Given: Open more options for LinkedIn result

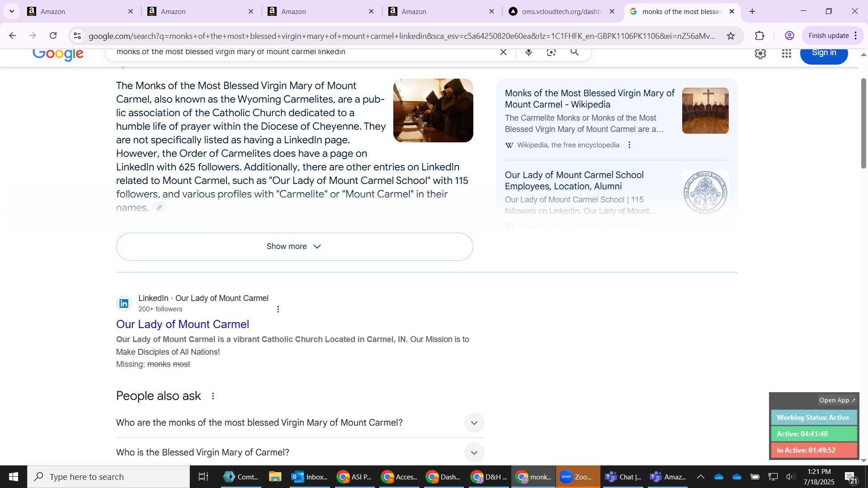Looking at the screenshot, I should tap(278, 309).
